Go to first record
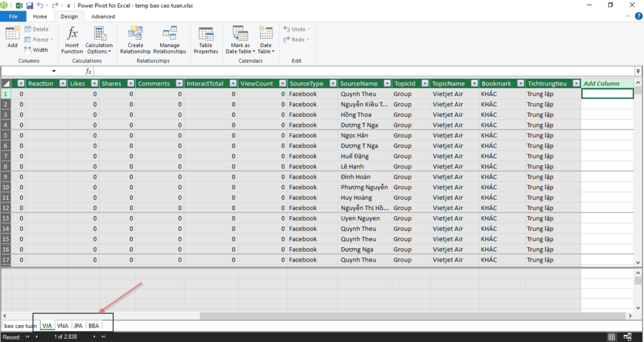 pos(27,337)
